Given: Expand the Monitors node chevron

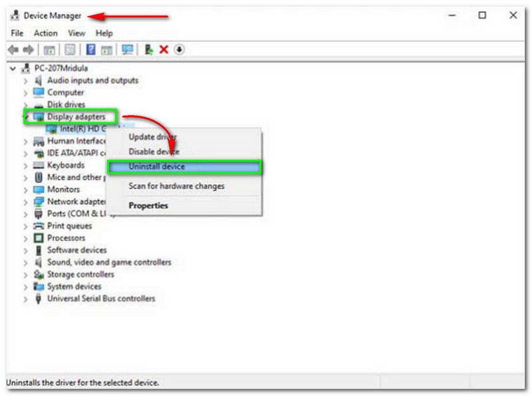Looking at the screenshot, I should tap(25, 190).
